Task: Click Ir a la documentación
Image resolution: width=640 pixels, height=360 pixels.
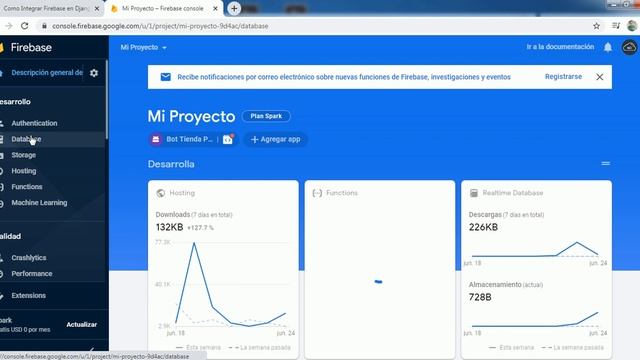Action: 560,47
